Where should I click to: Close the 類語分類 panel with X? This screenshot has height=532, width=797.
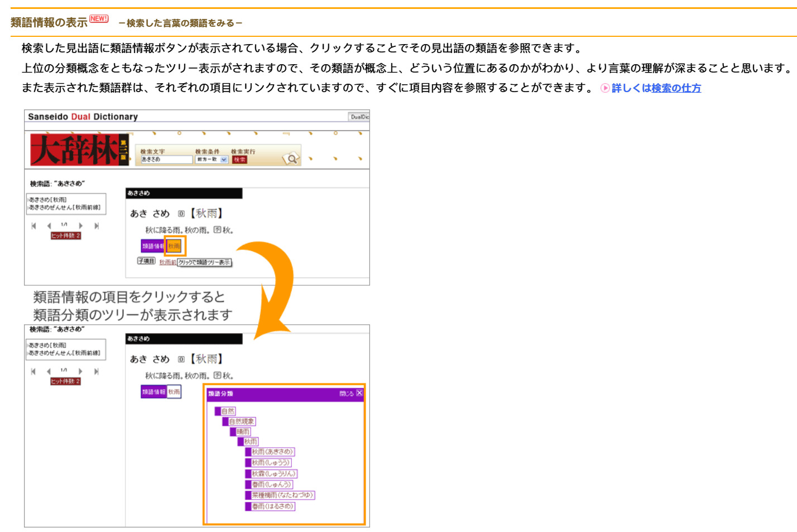click(359, 393)
